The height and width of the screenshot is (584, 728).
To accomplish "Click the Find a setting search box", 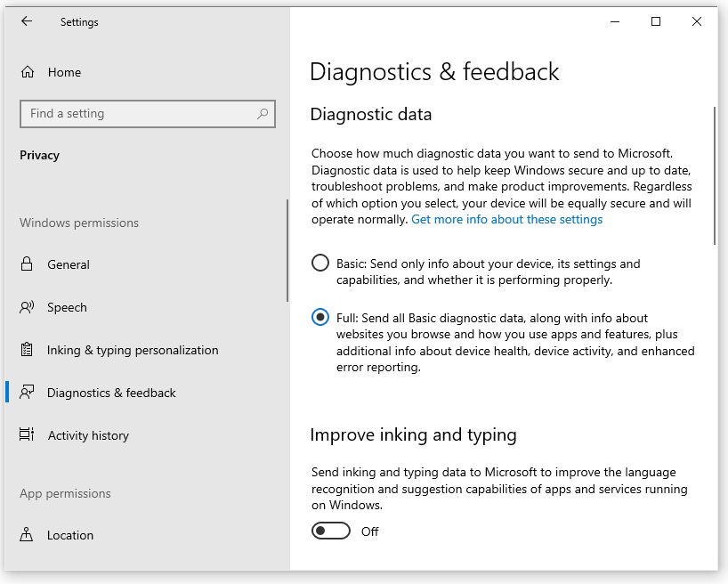I will coord(148,113).
